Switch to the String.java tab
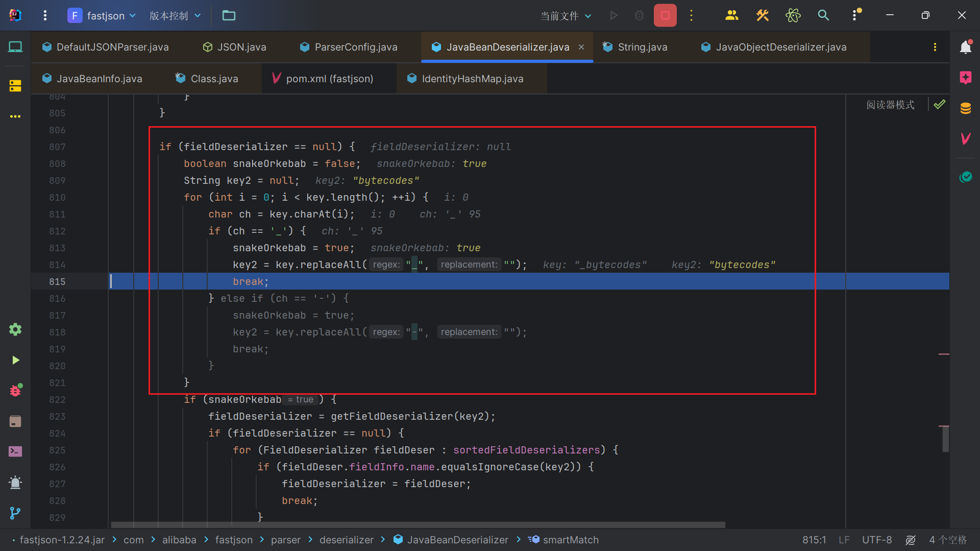980x551 pixels. (635, 47)
